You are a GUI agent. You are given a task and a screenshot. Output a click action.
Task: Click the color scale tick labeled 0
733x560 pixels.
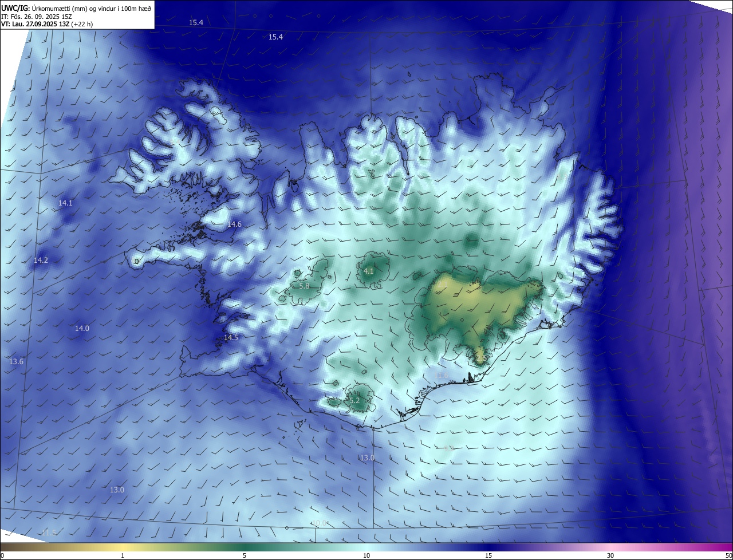click(x=2, y=555)
